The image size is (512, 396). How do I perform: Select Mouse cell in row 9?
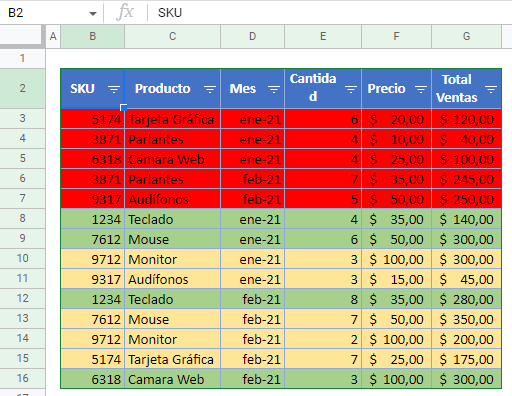pyautogui.click(x=172, y=239)
